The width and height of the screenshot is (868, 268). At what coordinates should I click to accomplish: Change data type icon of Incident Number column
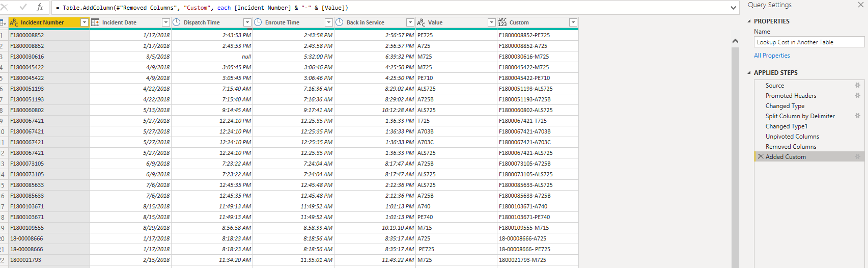pos(14,22)
